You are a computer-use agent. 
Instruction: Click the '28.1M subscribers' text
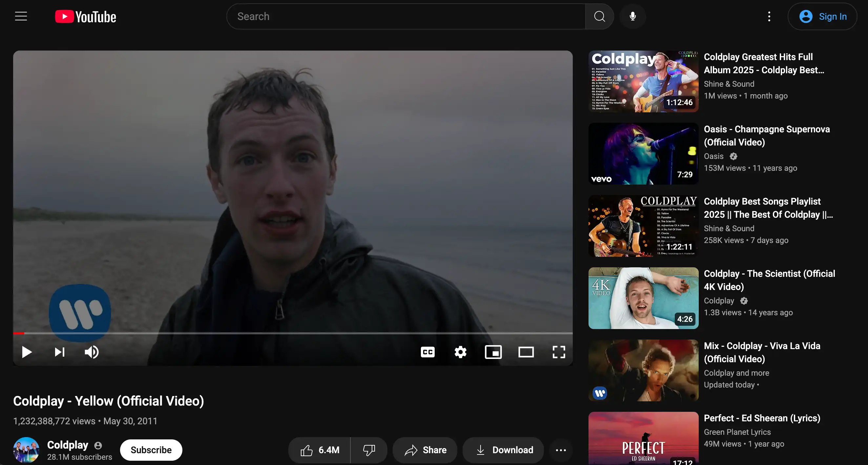tap(79, 457)
